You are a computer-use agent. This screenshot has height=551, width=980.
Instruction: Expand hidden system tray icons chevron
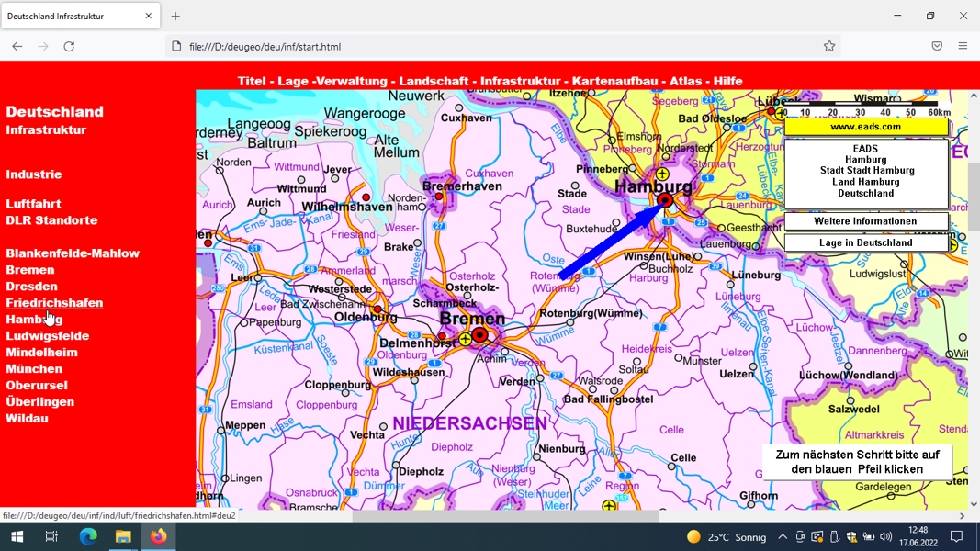point(782,536)
